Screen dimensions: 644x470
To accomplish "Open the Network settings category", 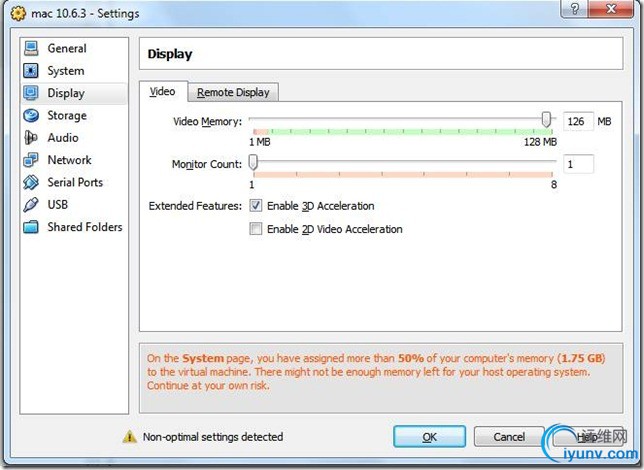I will pyautogui.click(x=69, y=160).
